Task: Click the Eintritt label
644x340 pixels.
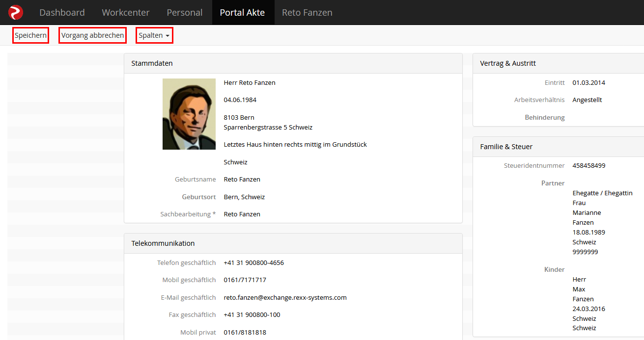Action: [555, 82]
